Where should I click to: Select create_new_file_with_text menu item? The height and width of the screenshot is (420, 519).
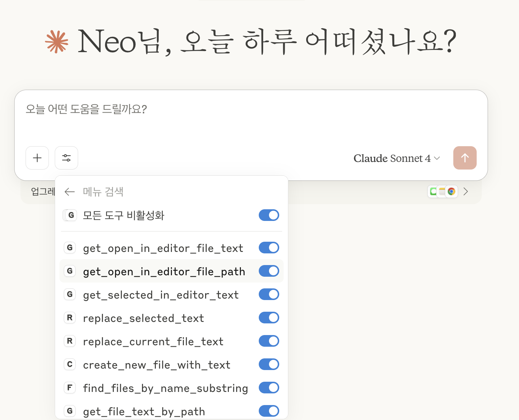pyautogui.click(x=172, y=364)
